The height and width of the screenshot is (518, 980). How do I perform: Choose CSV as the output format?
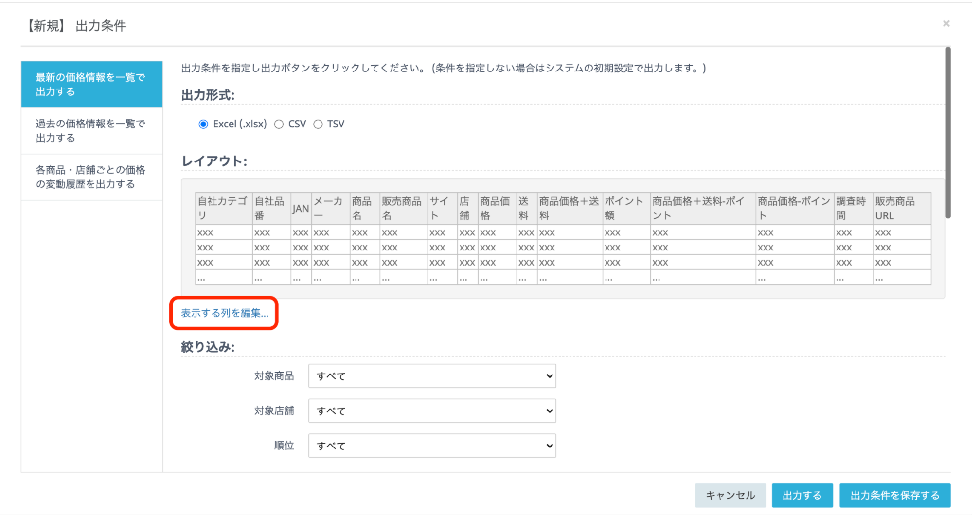279,124
